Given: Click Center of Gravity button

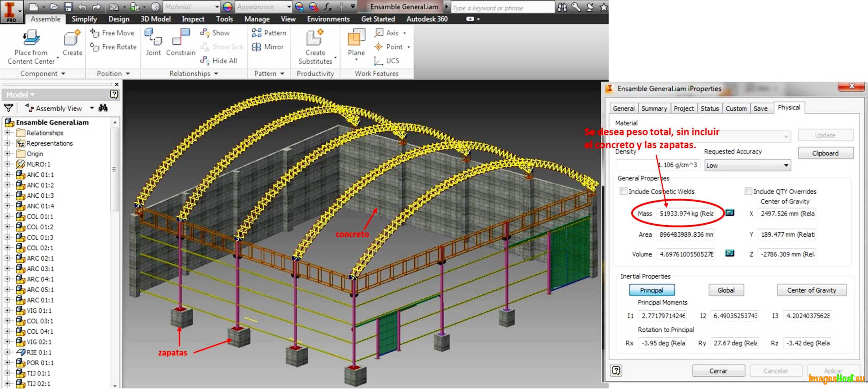Looking at the screenshot, I should [812, 290].
